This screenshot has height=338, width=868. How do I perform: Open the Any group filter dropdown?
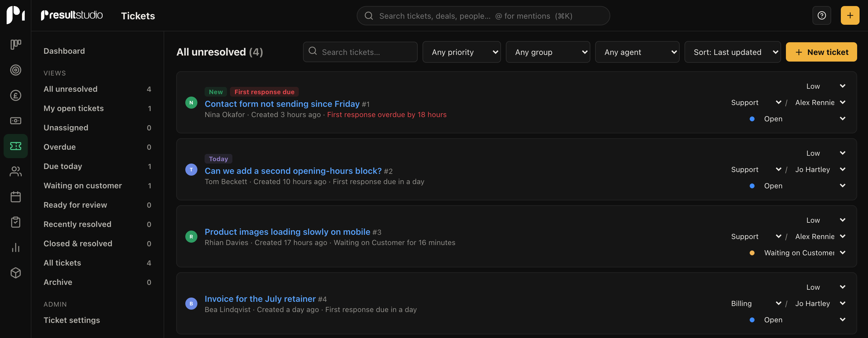(547, 52)
